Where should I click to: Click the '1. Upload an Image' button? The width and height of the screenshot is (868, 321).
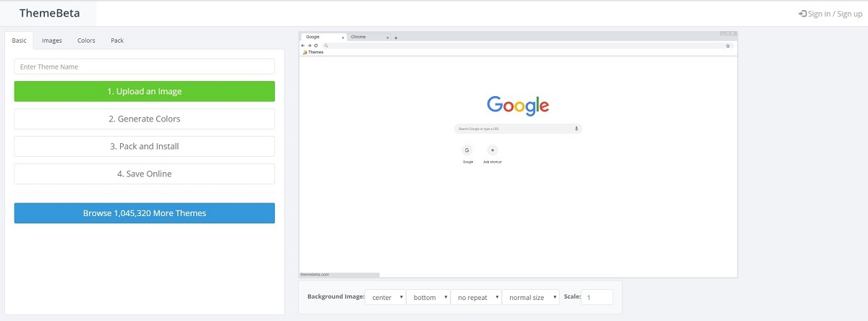[145, 91]
